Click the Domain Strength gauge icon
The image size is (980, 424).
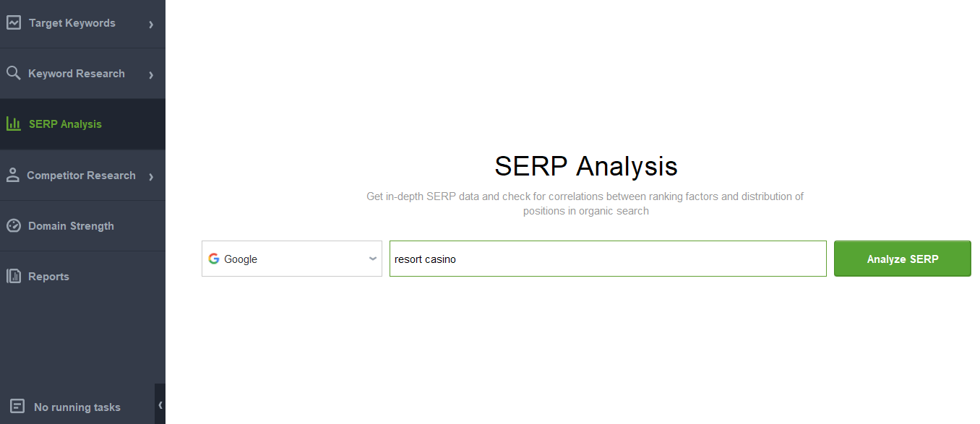pos(13,225)
